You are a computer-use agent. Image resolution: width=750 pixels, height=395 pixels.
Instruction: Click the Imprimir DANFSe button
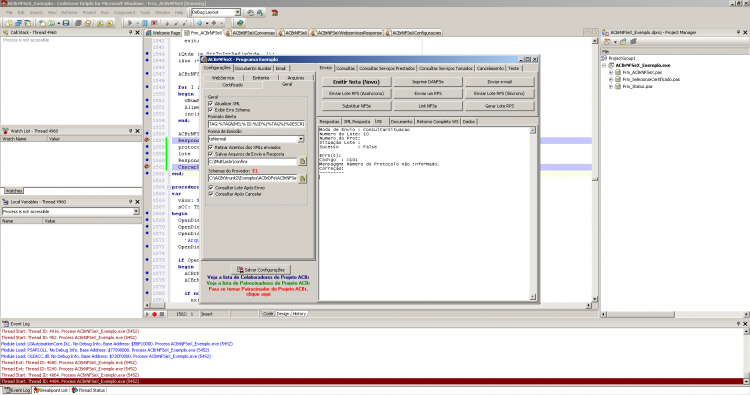[x=428, y=82]
